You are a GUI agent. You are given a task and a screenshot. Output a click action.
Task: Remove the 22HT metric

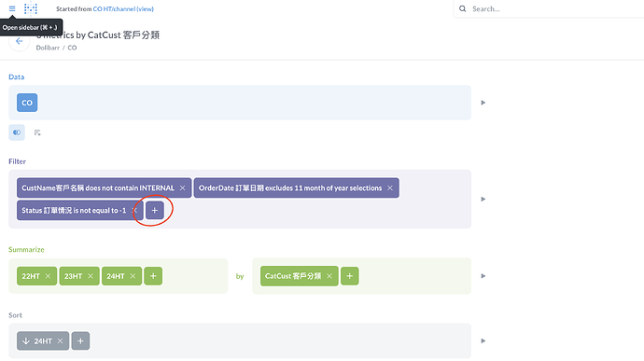tap(48, 276)
